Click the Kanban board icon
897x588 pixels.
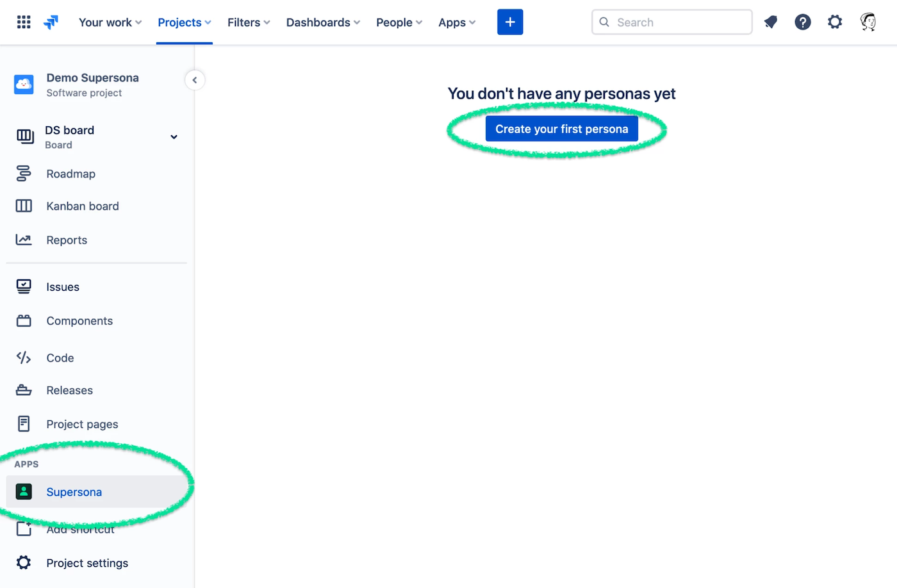tap(24, 206)
